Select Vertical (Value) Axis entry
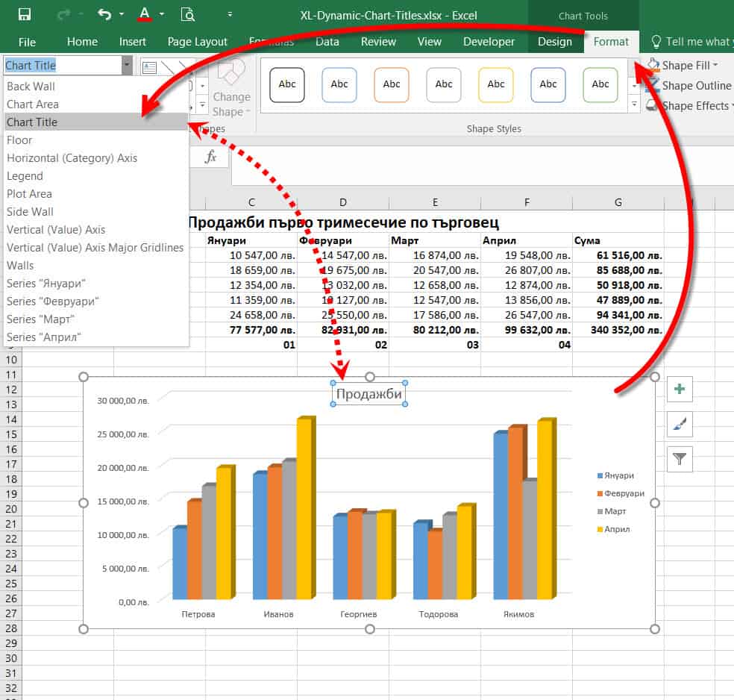The image size is (734, 700). pyautogui.click(x=96, y=229)
